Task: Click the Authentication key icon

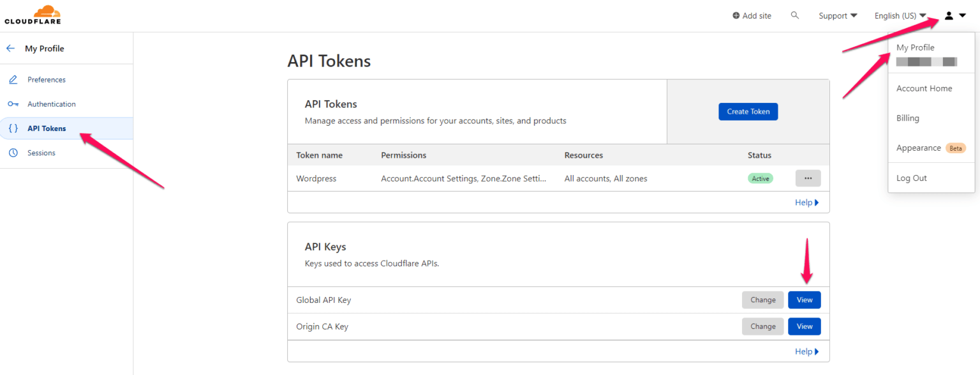Action: [13, 104]
